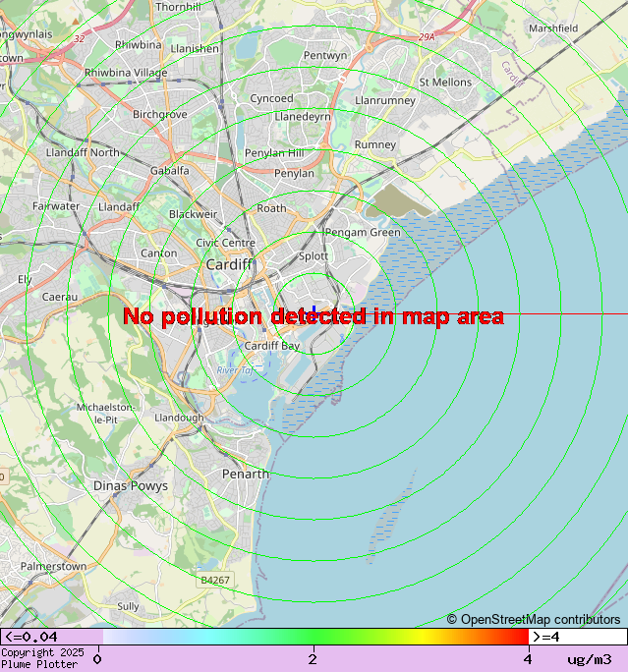
Task: Click the Copyright 2025 Plume Plotter text
Action: [42, 658]
